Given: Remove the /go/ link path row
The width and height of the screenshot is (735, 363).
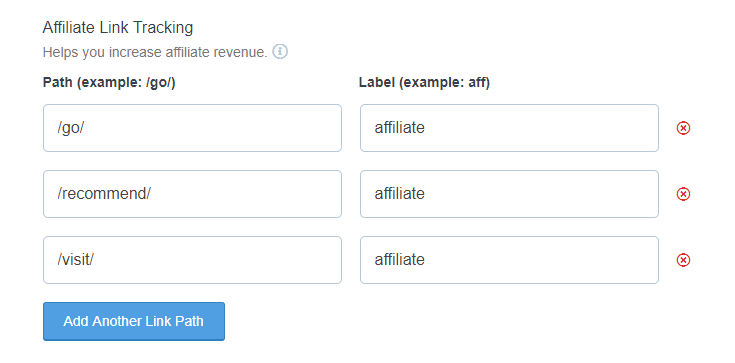Looking at the screenshot, I should (x=683, y=128).
